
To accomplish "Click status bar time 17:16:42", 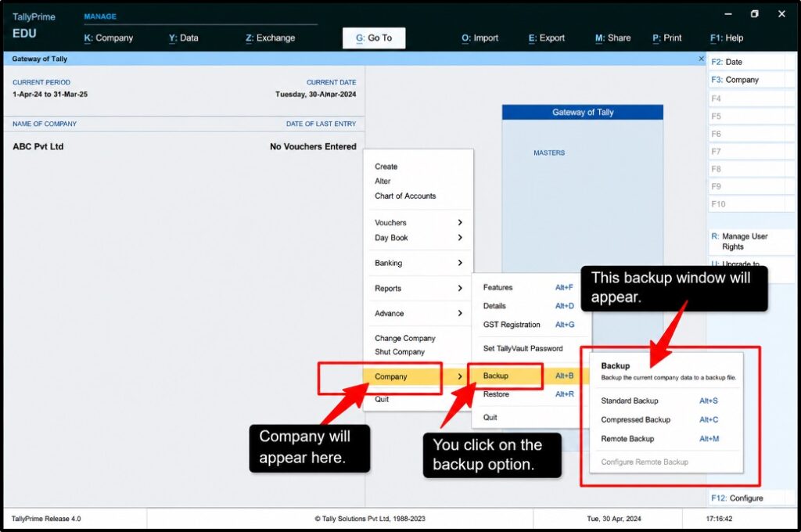I will [720, 519].
